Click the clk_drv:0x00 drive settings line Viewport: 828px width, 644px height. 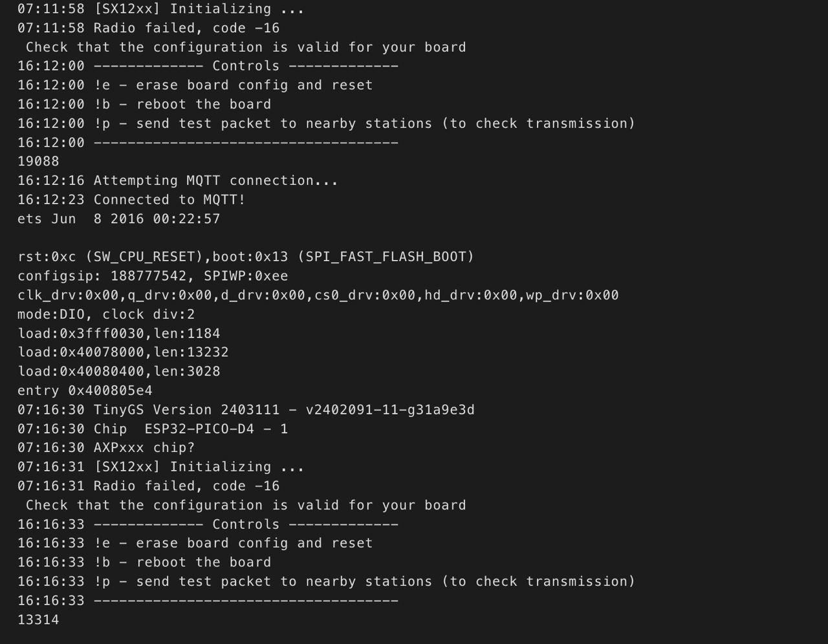(318, 295)
